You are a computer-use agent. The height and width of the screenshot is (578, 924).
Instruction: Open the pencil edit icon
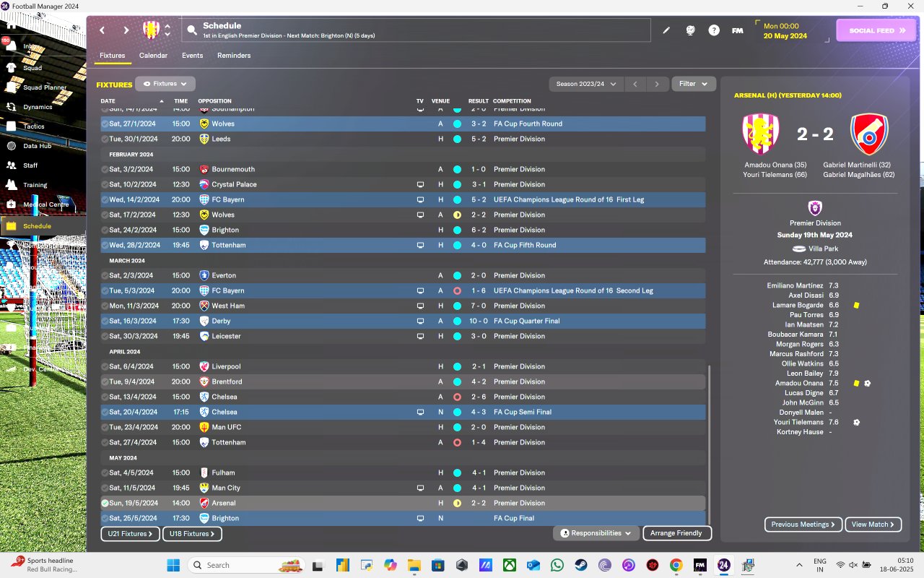pyautogui.click(x=666, y=30)
